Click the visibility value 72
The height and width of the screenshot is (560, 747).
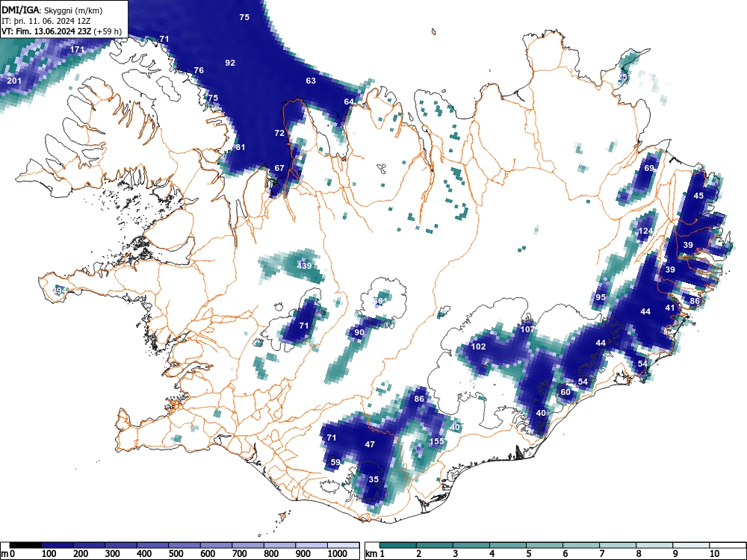[279, 134]
